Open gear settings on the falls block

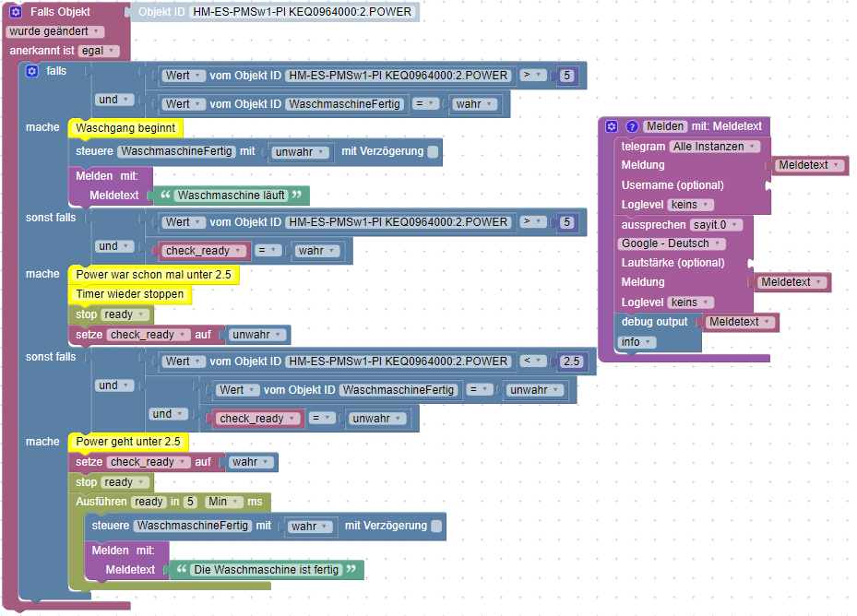(32, 71)
